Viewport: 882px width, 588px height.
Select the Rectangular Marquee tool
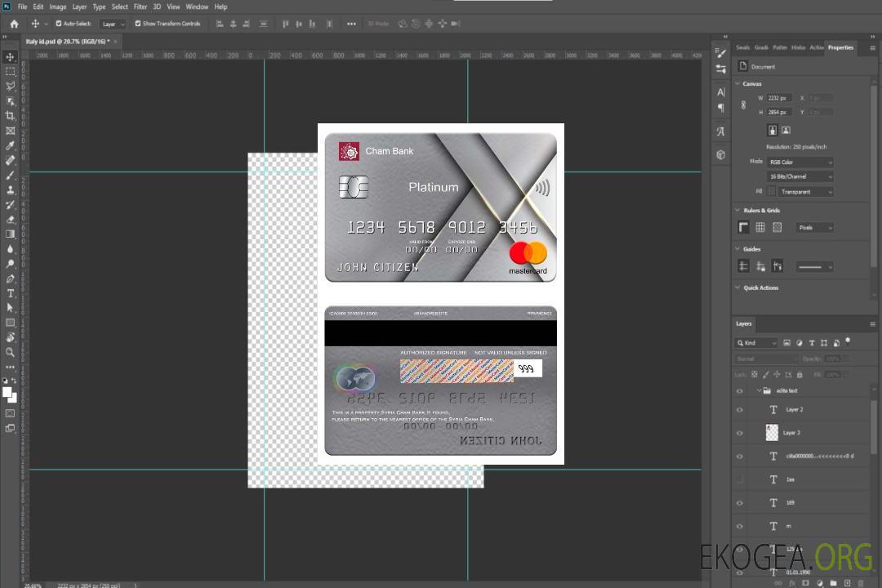(x=10, y=72)
